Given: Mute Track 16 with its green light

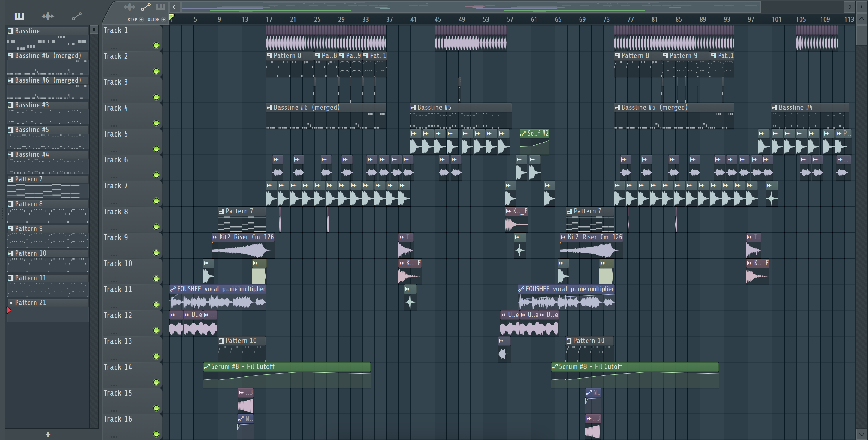Looking at the screenshot, I should pyautogui.click(x=156, y=434).
